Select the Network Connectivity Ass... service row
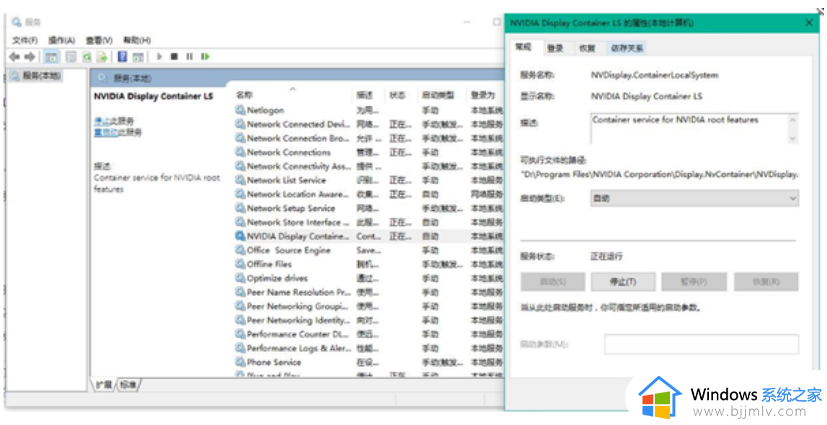This screenshot has width=827, height=425. tap(369, 166)
